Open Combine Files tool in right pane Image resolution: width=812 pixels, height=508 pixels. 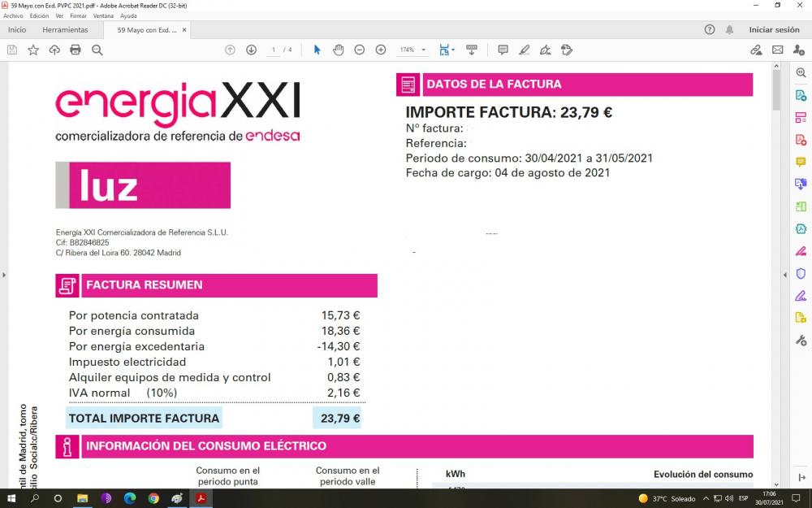[801, 184]
